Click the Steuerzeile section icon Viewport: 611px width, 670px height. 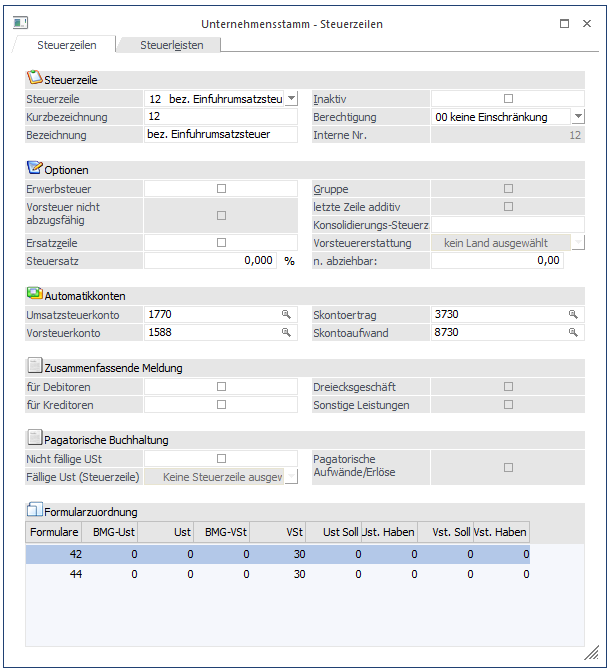[34, 78]
